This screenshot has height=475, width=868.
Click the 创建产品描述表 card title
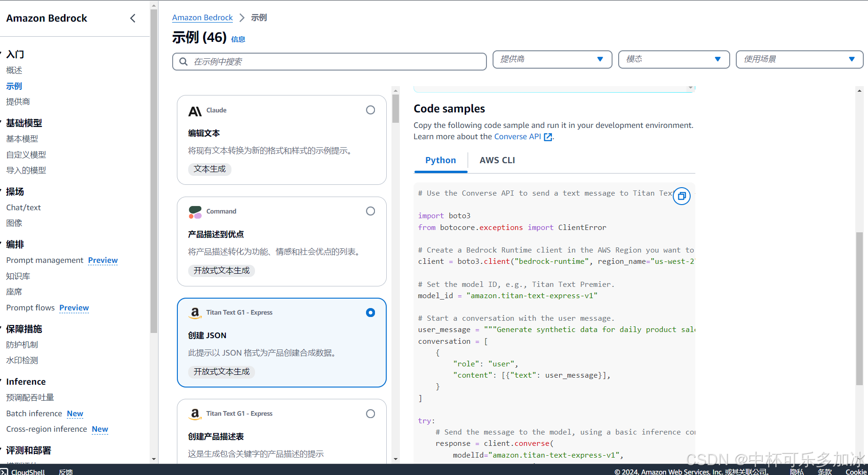coord(216,436)
